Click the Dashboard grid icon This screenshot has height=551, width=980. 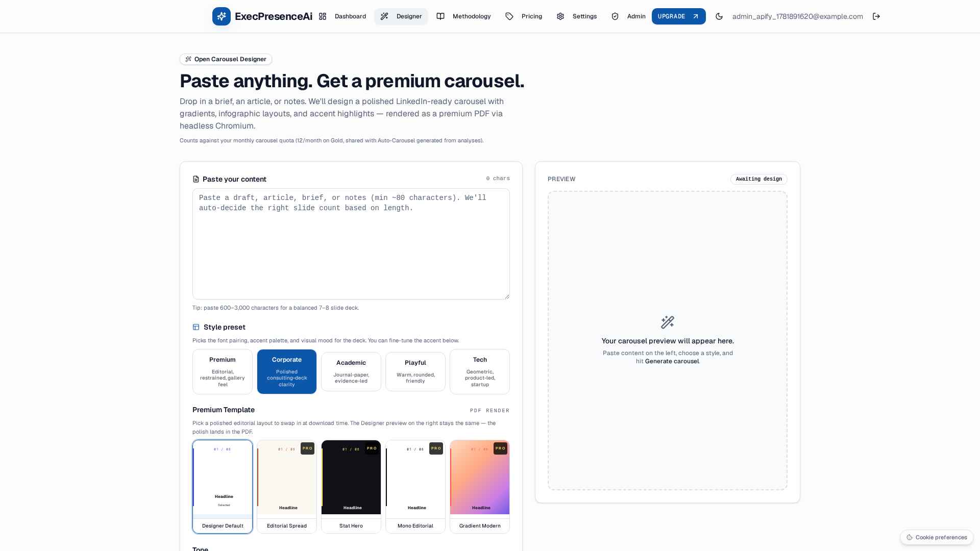click(x=323, y=16)
